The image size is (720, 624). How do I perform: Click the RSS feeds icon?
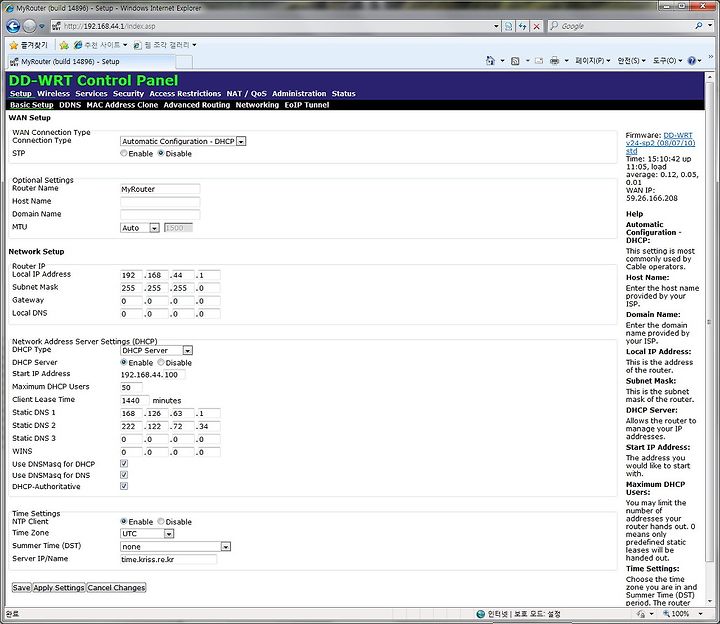[515, 61]
